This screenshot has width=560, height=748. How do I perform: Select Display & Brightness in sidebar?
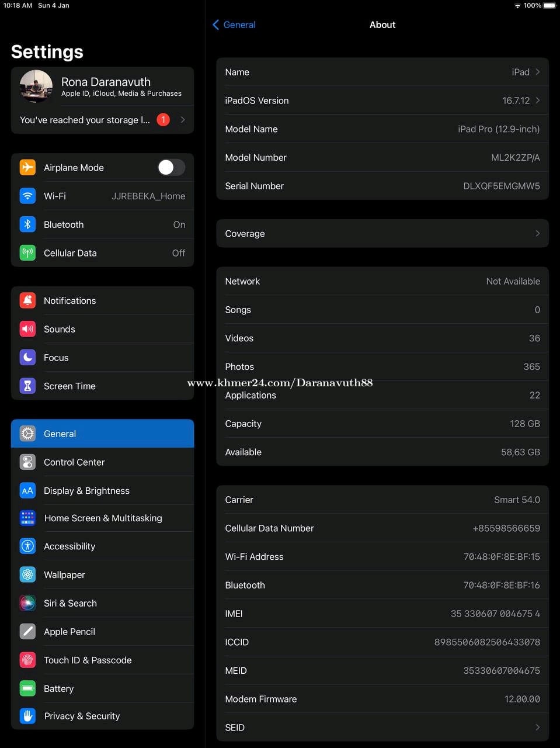pos(86,491)
